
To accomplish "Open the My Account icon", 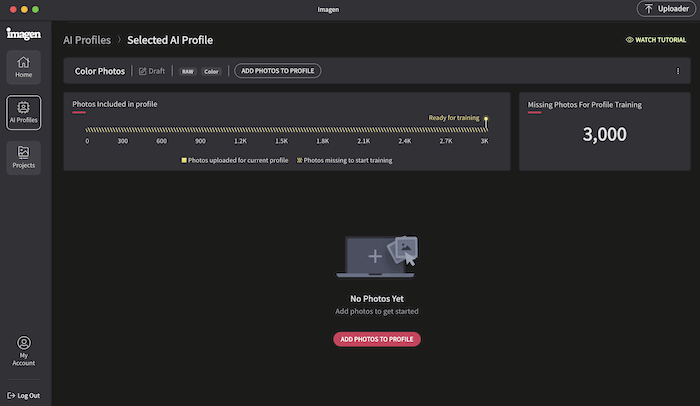I will [x=24, y=343].
